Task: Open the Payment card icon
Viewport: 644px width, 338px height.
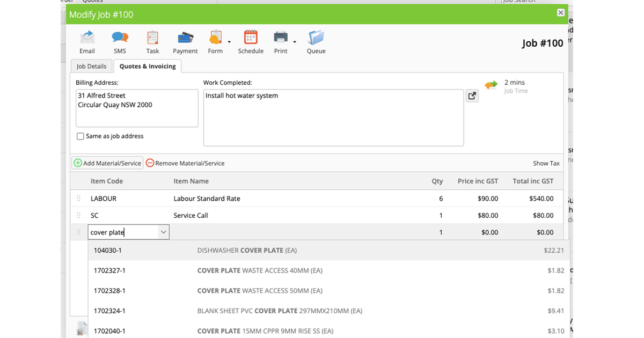Action: click(185, 38)
